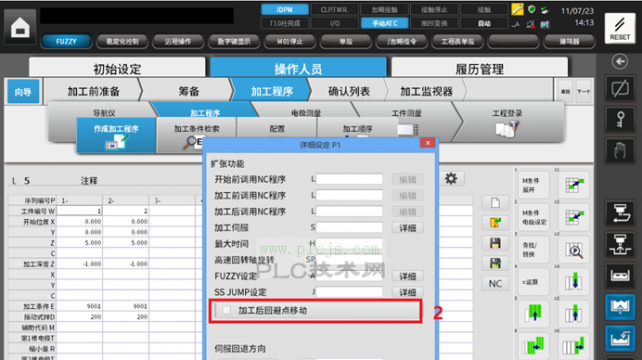Switch to the 履历管理 tab
The width and height of the screenshot is (642, 360).
pos(479,68)
